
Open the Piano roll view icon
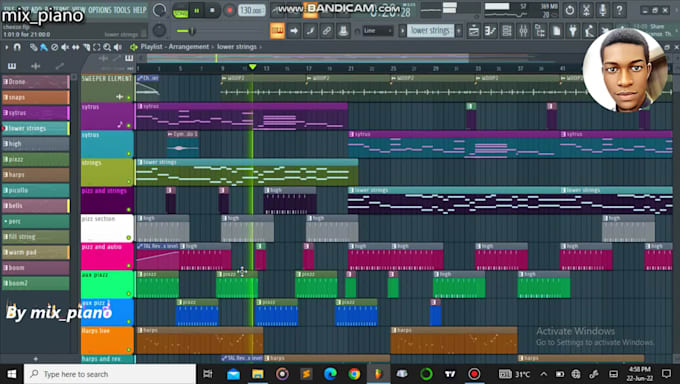pyautogui.click(x=490, y=31)
